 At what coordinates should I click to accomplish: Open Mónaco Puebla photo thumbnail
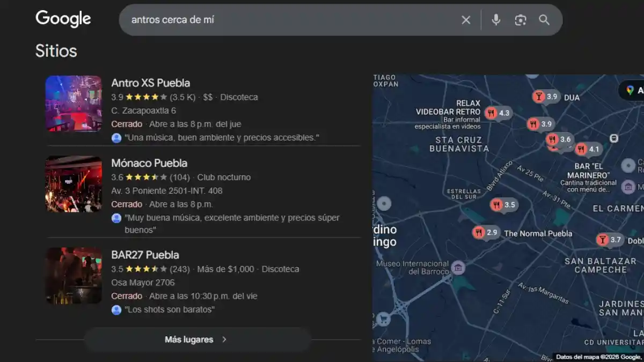click(x=74, y=184)
